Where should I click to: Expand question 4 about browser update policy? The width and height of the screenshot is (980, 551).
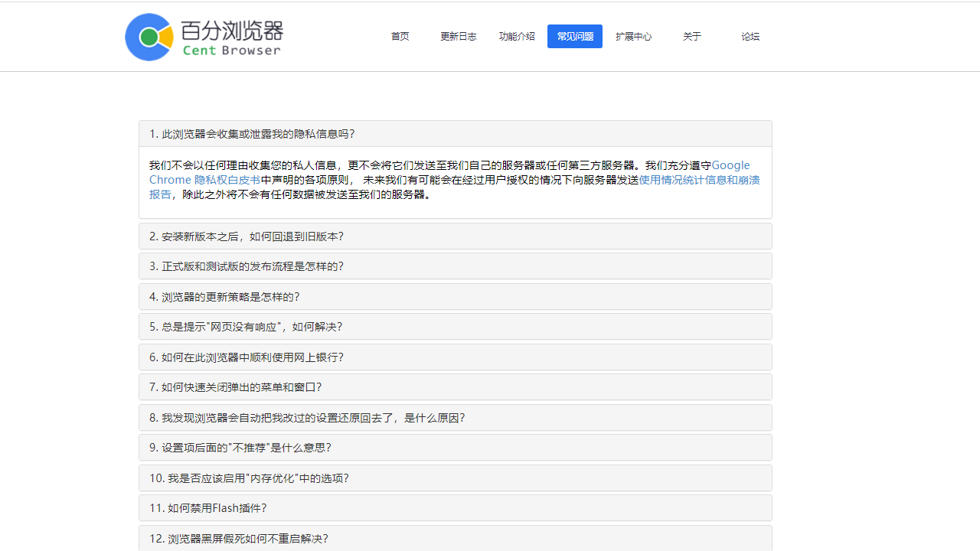224,297
